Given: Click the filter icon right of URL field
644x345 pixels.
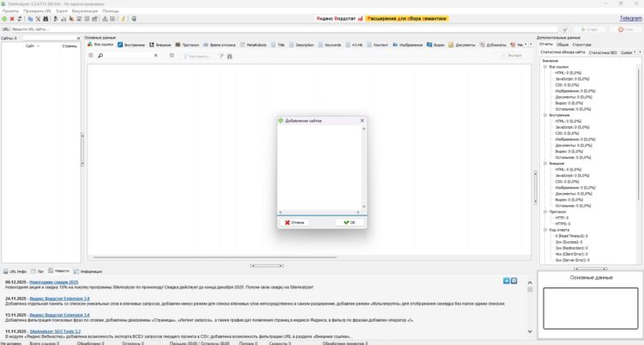Looking at the screenshot, I should click(565, 29).
